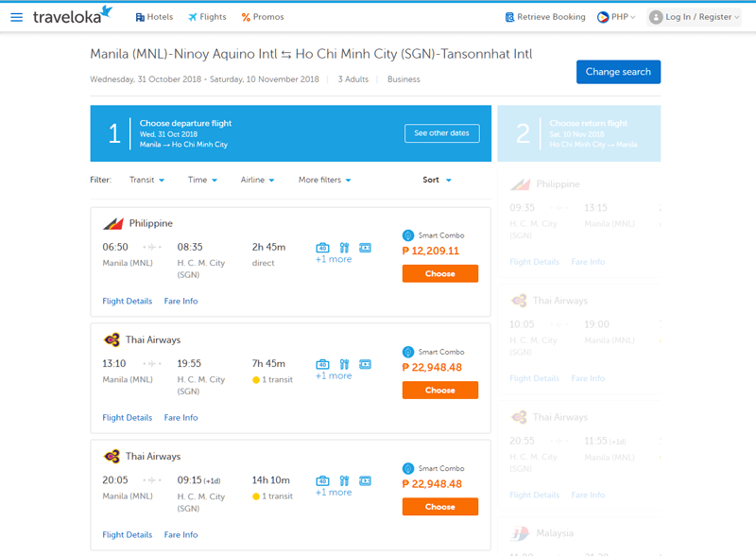The width and height of the screenshot is (756, 556).
Task: Open the More filters dropdown
Action: tap(324, 180)
